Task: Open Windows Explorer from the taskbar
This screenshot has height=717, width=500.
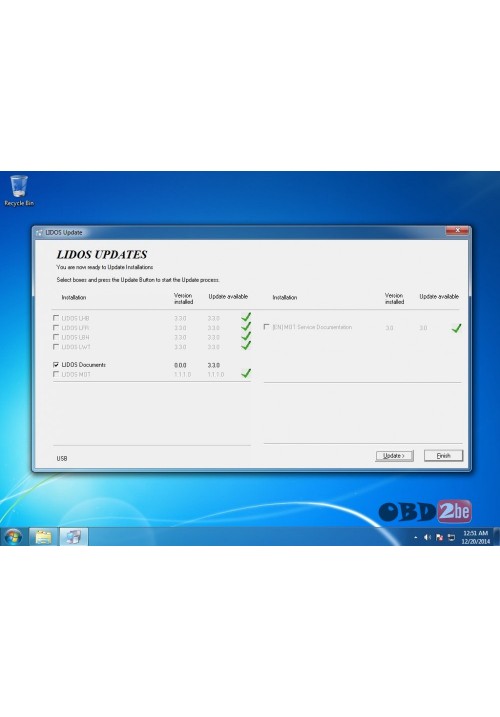Action: 43,537
